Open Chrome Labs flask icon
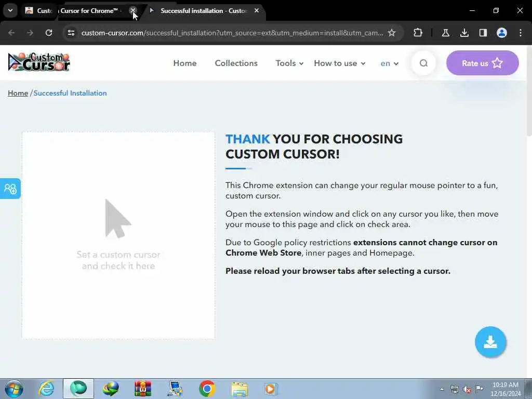Screen dimensions: 532x399 pyautogui.click(x=445, y=33)
